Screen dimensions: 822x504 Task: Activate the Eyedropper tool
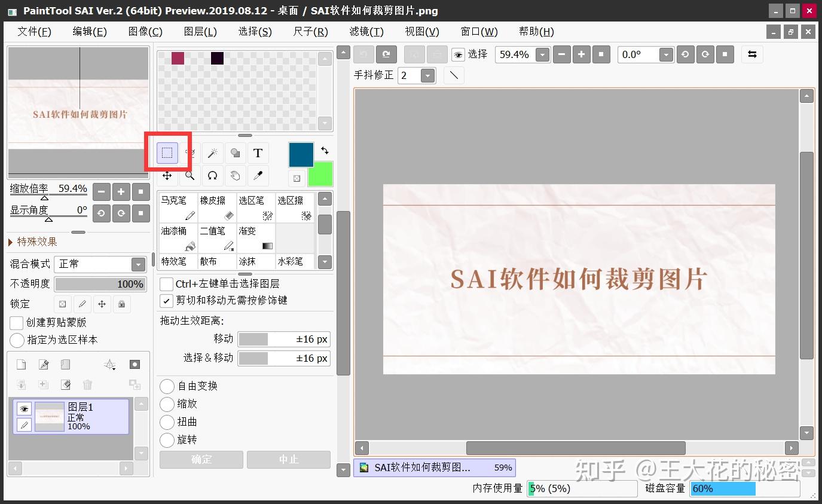(258, 175)
